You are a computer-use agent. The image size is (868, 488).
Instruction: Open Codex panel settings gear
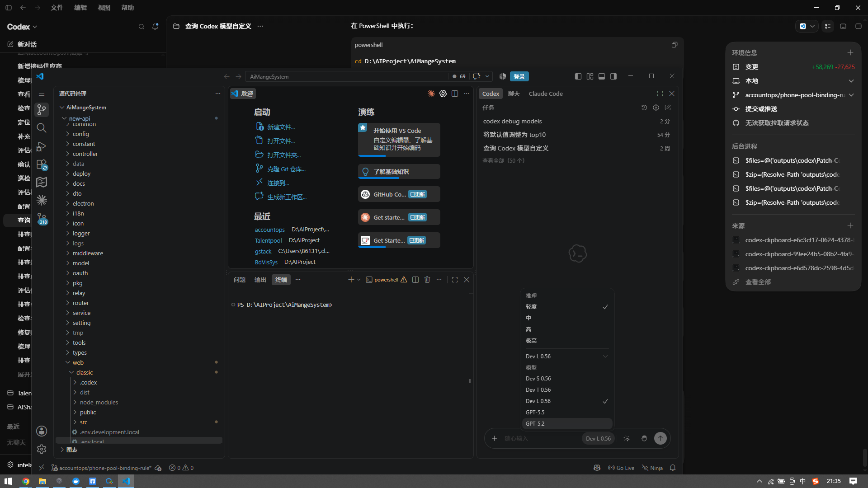(x=656, y=108)
